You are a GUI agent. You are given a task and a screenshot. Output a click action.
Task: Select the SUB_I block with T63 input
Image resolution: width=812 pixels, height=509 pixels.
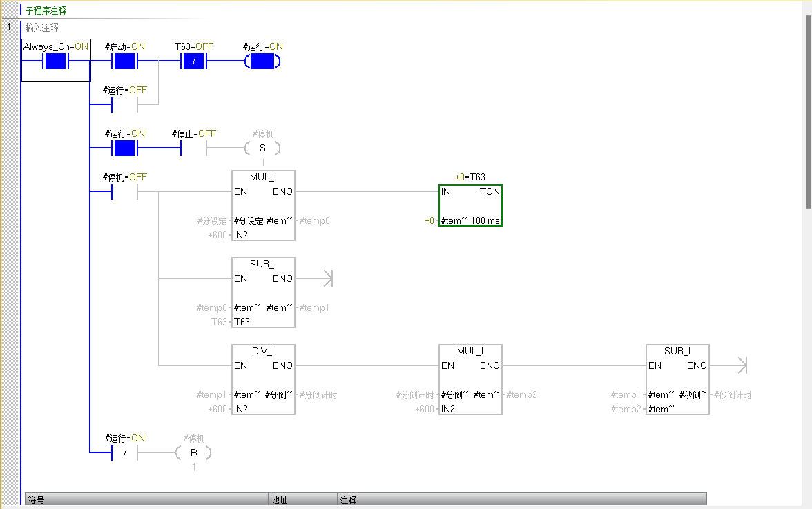tap(263, 292)
